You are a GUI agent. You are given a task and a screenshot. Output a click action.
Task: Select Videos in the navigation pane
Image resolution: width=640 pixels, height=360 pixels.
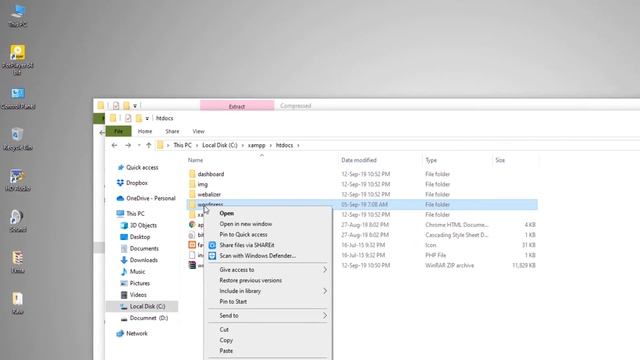tap(138, 294)
